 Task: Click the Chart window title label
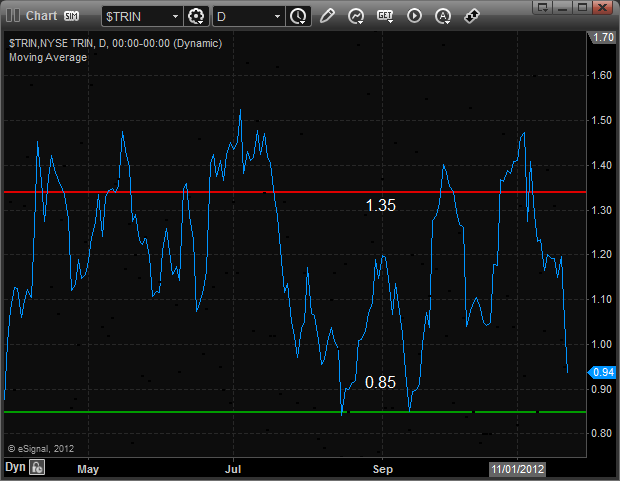tap(42, 16)
